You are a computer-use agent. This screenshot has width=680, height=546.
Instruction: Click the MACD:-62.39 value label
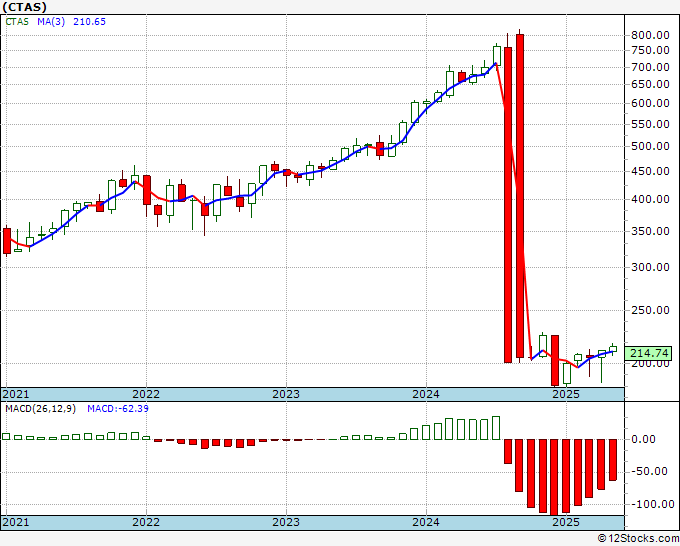tap(118, 409)
